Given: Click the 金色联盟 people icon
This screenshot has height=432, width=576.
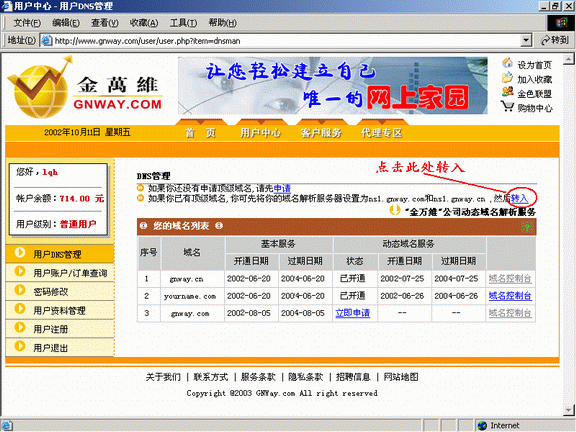Looking at the screenshot, I should coord(507,92).
